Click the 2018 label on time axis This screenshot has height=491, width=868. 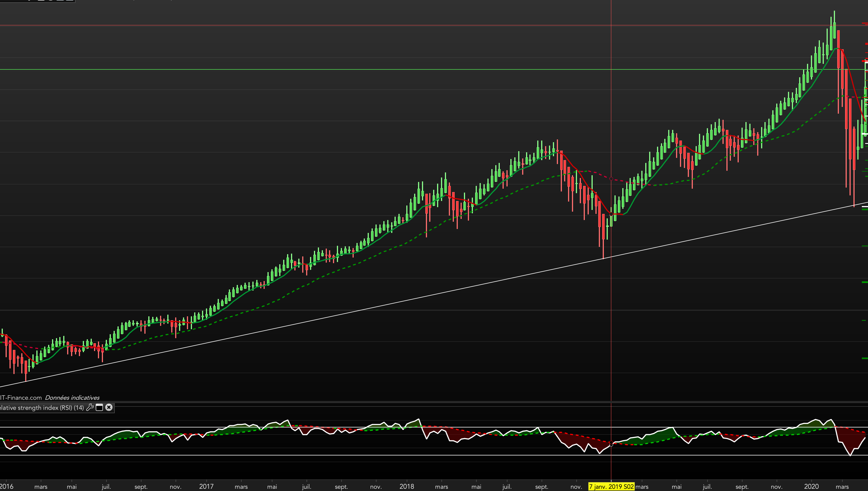coord(407,486)
